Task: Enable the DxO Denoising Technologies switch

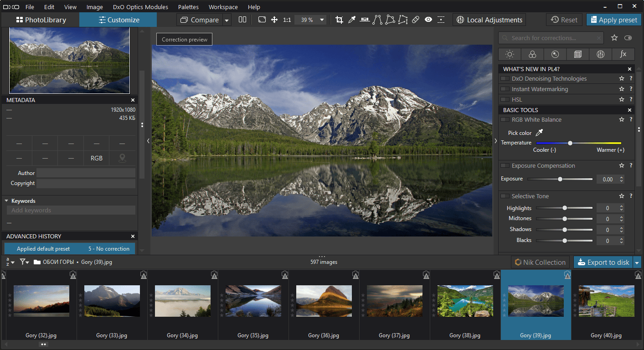Action: [505, 79]
